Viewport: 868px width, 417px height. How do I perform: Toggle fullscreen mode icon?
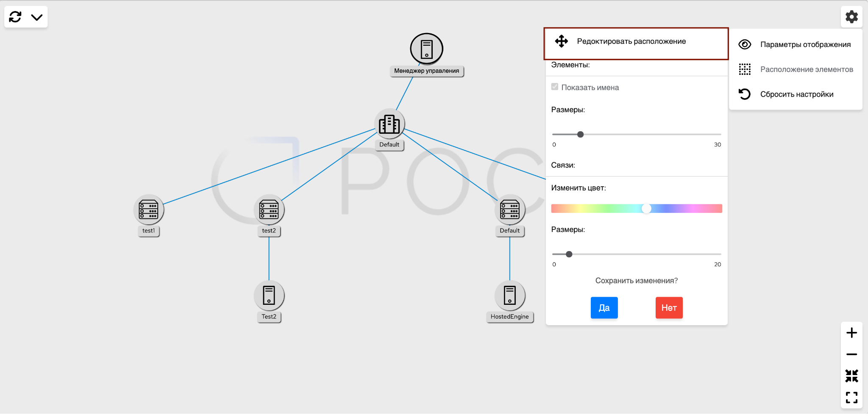[851, 397]
